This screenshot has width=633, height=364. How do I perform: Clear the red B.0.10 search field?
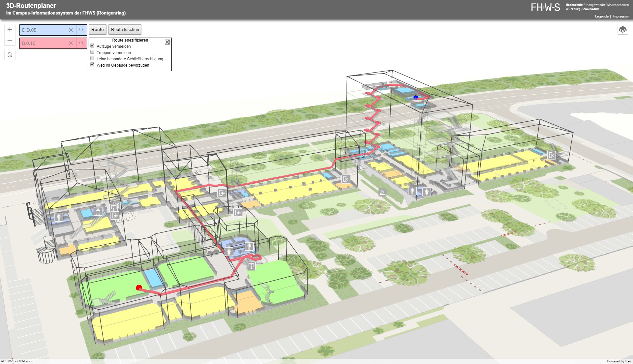[71, 43]
